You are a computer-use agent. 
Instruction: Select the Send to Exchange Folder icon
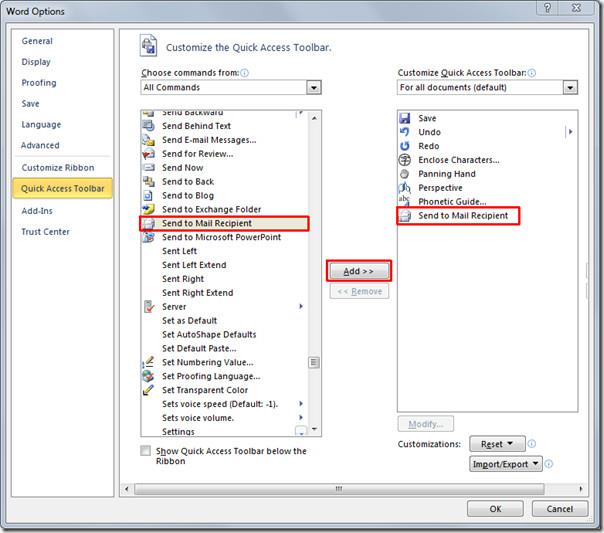tap(149, 209)
